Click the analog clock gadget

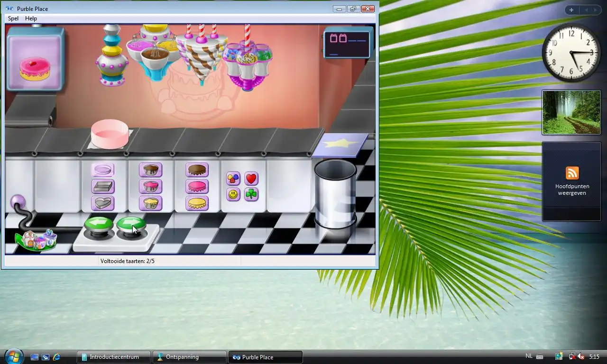coord(571,53)
